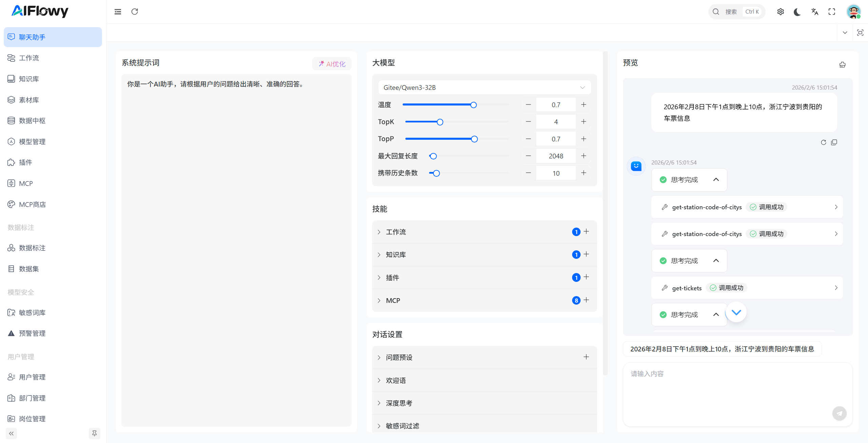Click the send message button
Image resolution: width=868 pixels, height=443 pixels.
(x=839, y=413)
